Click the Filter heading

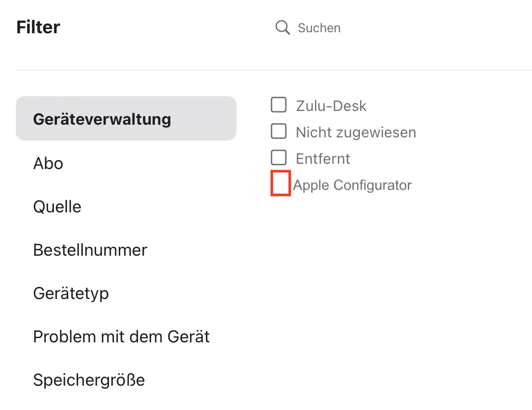(38, 27)
